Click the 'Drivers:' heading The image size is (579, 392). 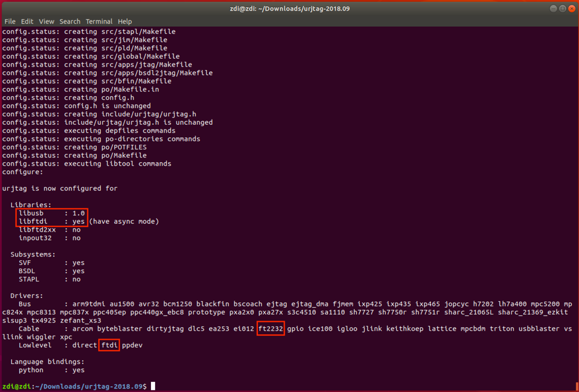[27, 296]
